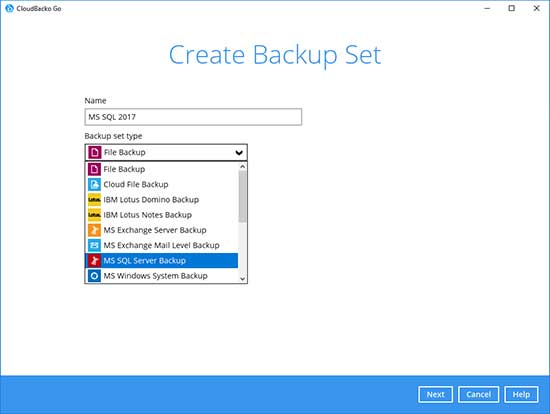The image size is (550, 414).
Task: Maximize the CloudBacko Go window
Action: pyautogui.click(x=512, y=8)
